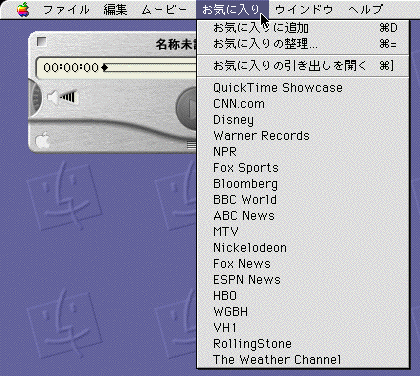Choose お気に入りの引き出しを開く
This screenshot has height=376, width=420.
click(x=303, y=66)
